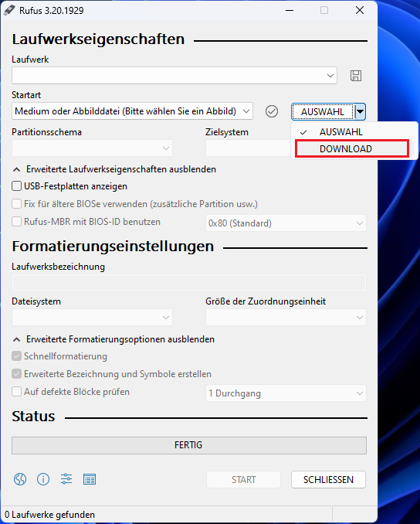Image resolution: width=420 pixels, height=524 pixels.
Task: Click the AUSWAHL button
Action: click(323, 111)
